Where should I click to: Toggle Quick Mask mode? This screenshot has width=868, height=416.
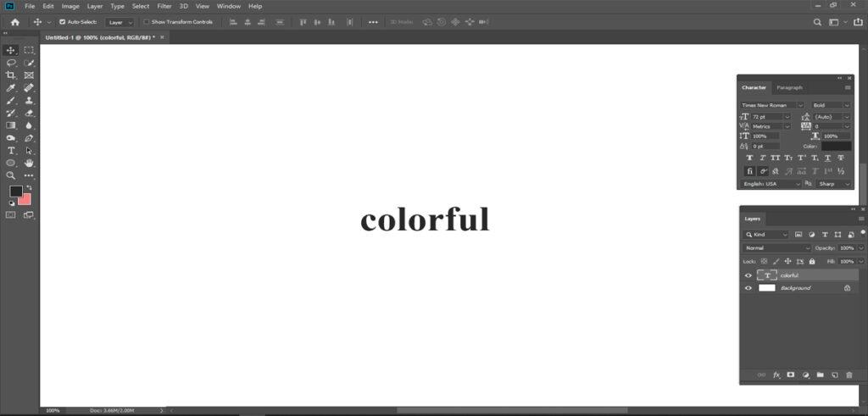click(10, 214)
